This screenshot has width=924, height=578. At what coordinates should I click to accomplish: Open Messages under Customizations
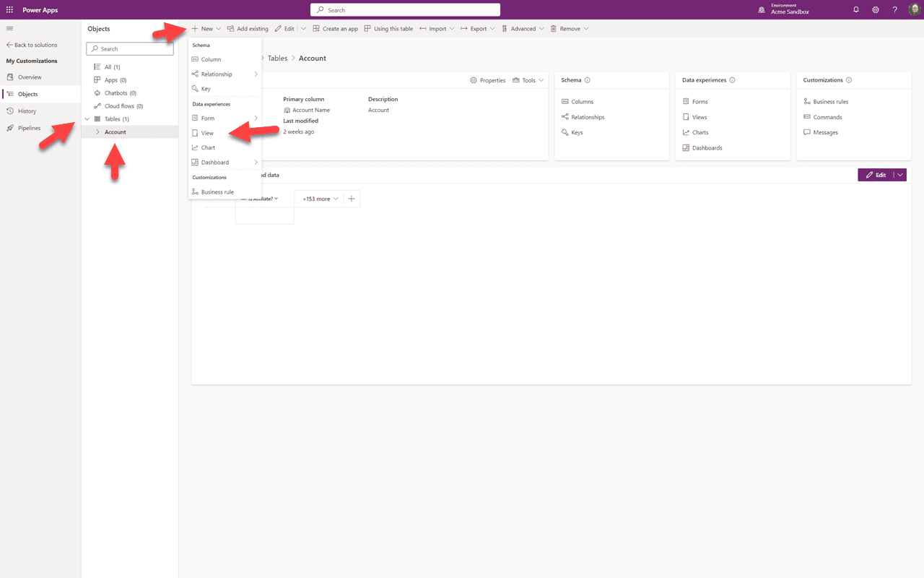[x=825, y=132]
